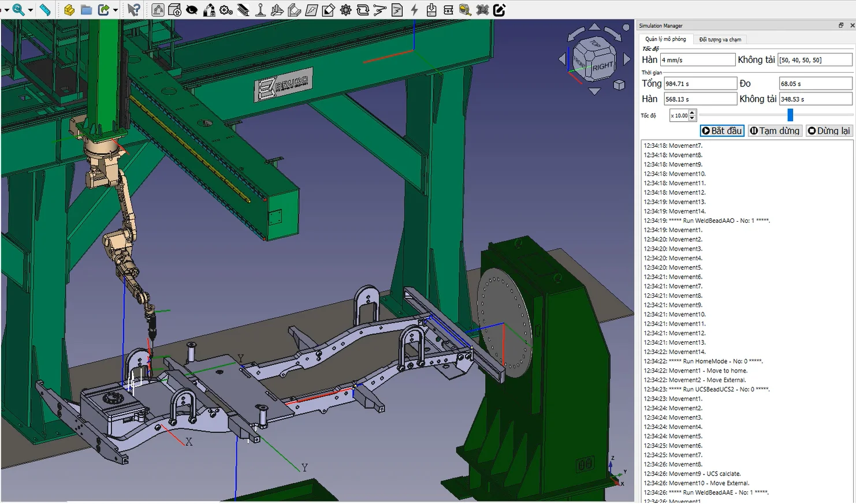The width and height of the screenshot is (856, 504).
Task: Increase speed with spin box up arrow
Action: coord(693,113)
